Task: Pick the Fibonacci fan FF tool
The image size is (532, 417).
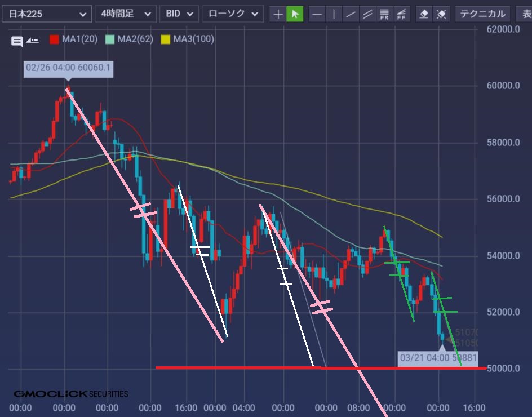Action: [402, 14]
